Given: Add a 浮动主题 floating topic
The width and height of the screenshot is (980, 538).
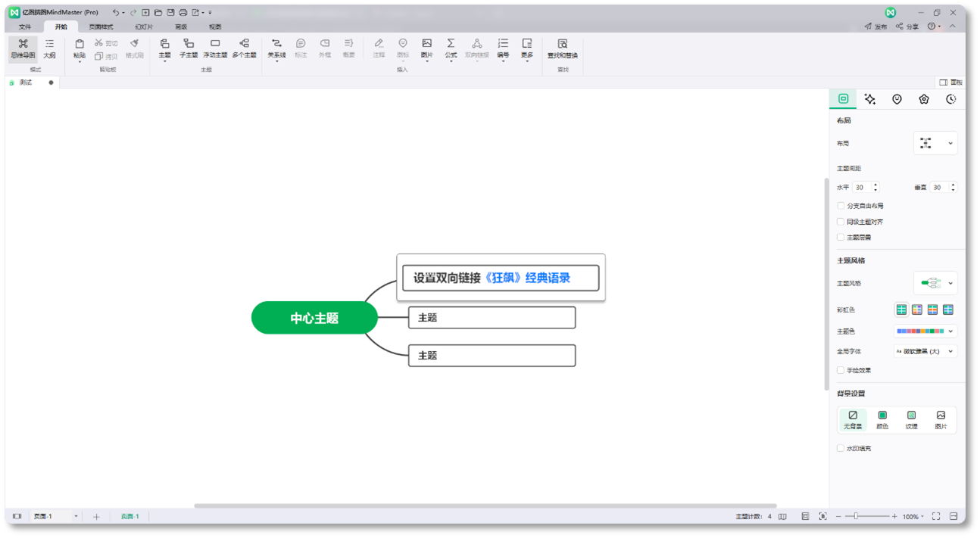Looking at the screenshot, I should (215, 48).
